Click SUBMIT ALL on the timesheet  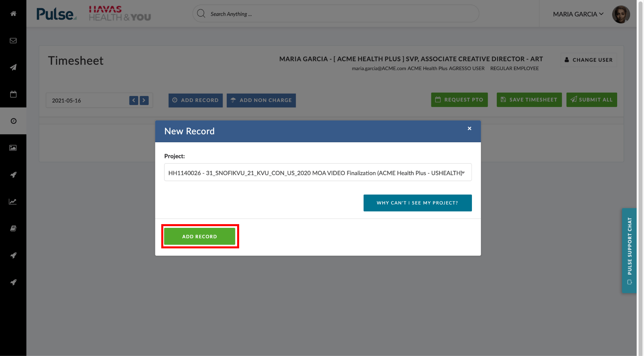click(591, 100)
